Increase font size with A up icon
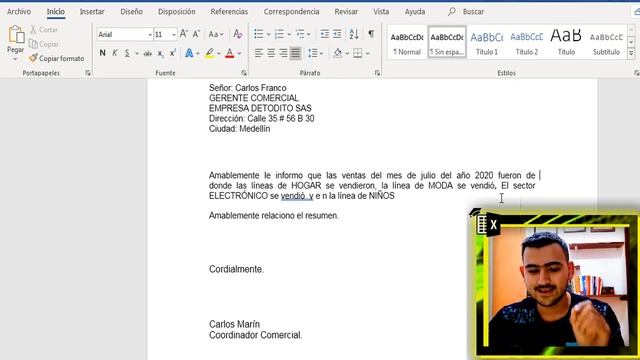The image size is (640, 360). 184,34
